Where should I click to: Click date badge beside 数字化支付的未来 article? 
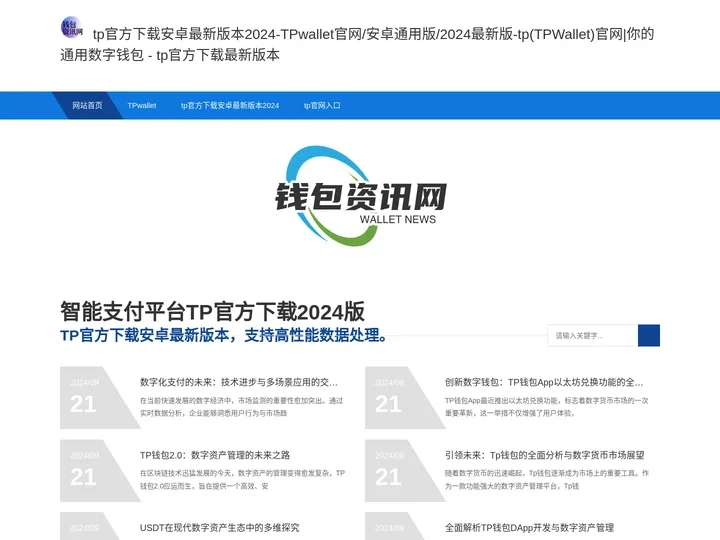[100, 398]
